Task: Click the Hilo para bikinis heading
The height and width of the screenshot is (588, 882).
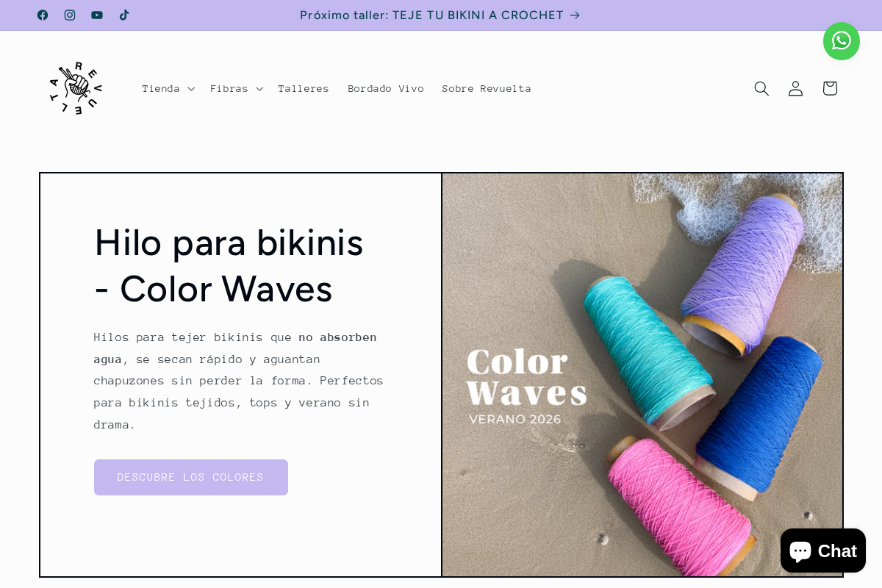Action: [229, 265]
